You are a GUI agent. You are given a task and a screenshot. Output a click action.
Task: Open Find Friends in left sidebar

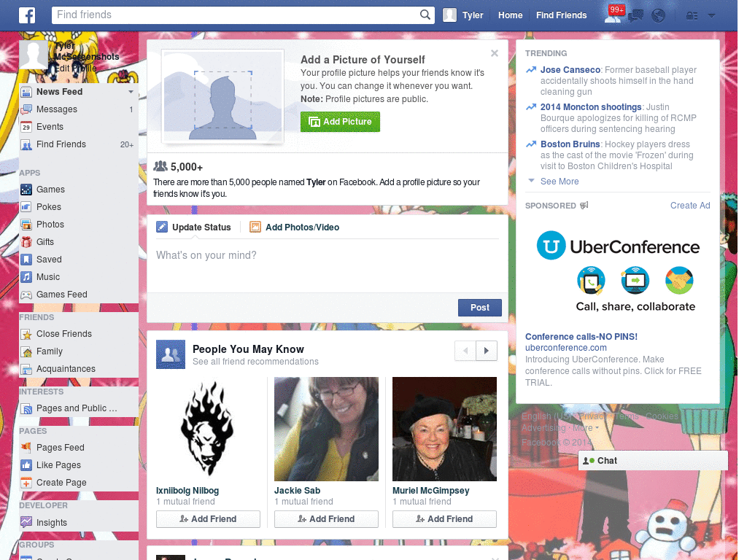pyautogui.click(x=79, y=144)
